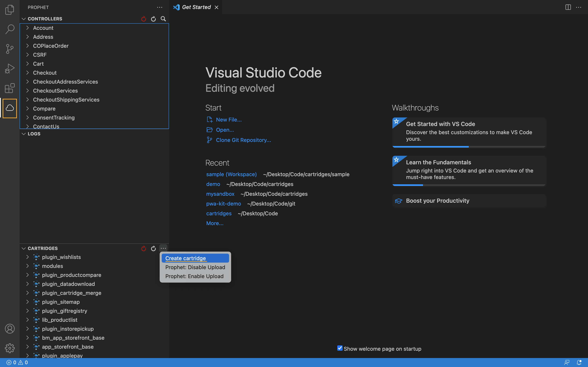588x367 pixels.
Task: Expand the Checkout controller node
Action: [27, 73]
